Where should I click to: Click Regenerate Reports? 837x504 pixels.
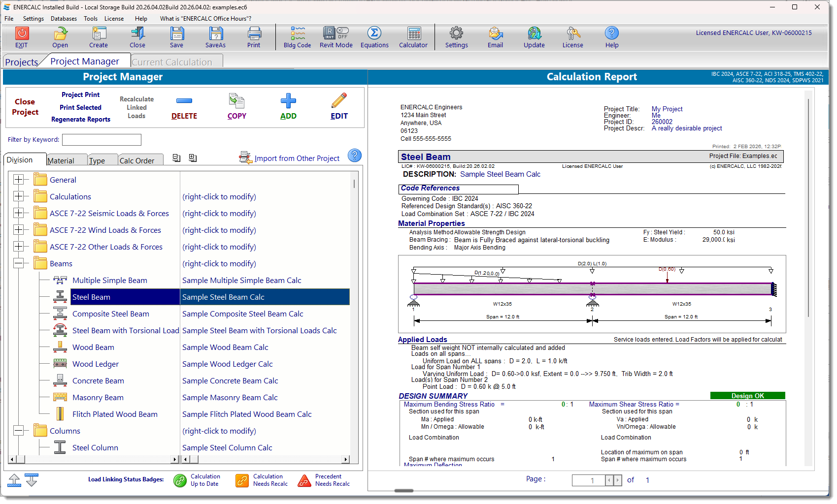tap(81, 119)
